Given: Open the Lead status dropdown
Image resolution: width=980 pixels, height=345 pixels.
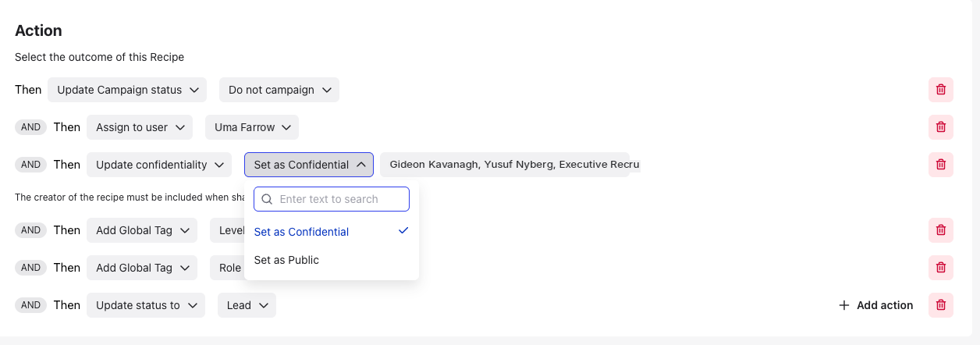Looking at the screenshot, I should [x=247, y=305].
